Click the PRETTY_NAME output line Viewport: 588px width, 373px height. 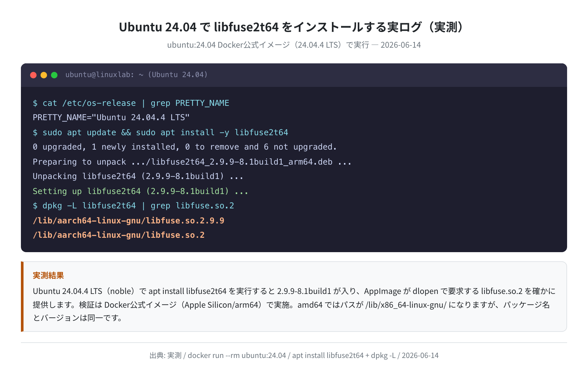111,118
